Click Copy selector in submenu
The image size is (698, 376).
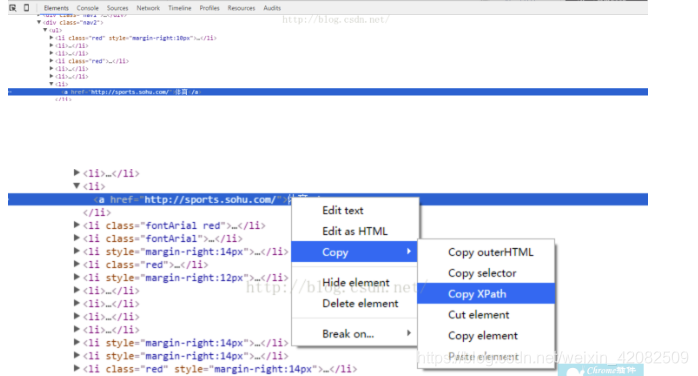(486, 273)
